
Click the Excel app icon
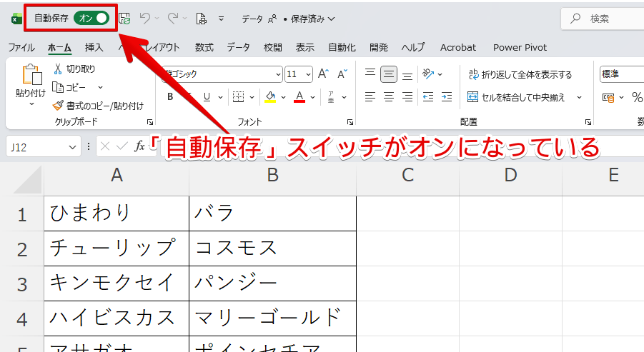16,19
